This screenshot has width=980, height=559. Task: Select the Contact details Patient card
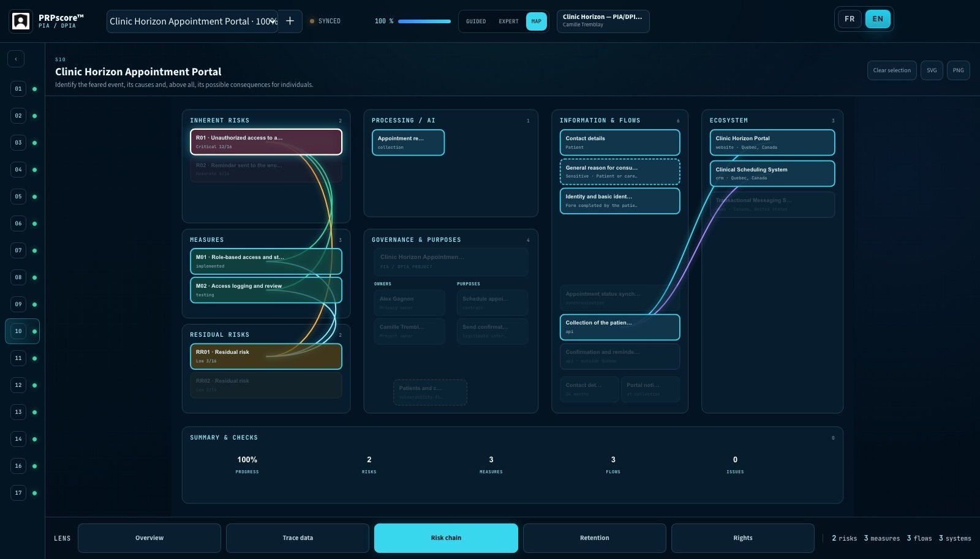click(x=620, y=143)
